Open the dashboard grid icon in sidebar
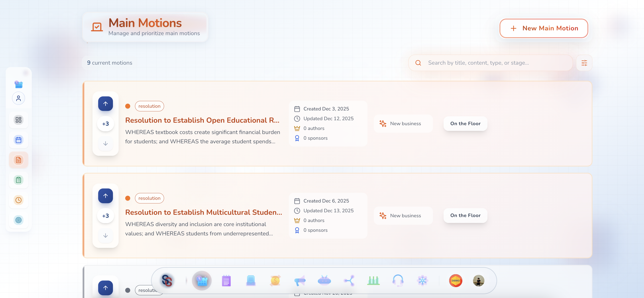Screen dimensions: 644x298 pos(18,120)
